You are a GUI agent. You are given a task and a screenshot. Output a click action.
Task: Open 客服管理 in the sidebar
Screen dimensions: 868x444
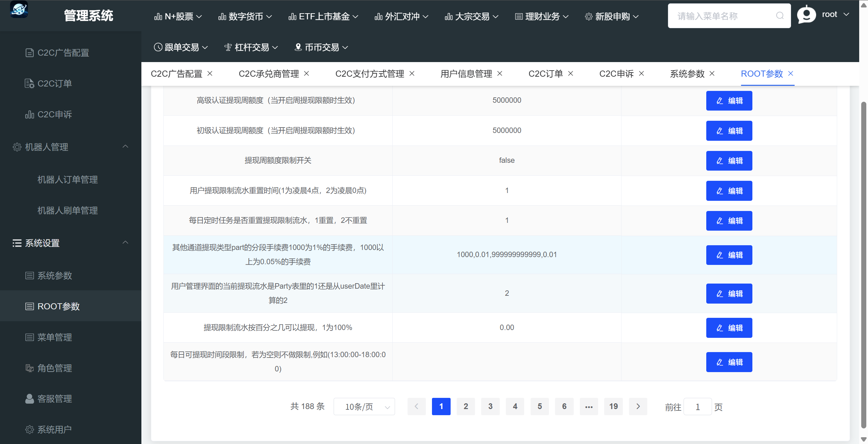tap(54, 399)
